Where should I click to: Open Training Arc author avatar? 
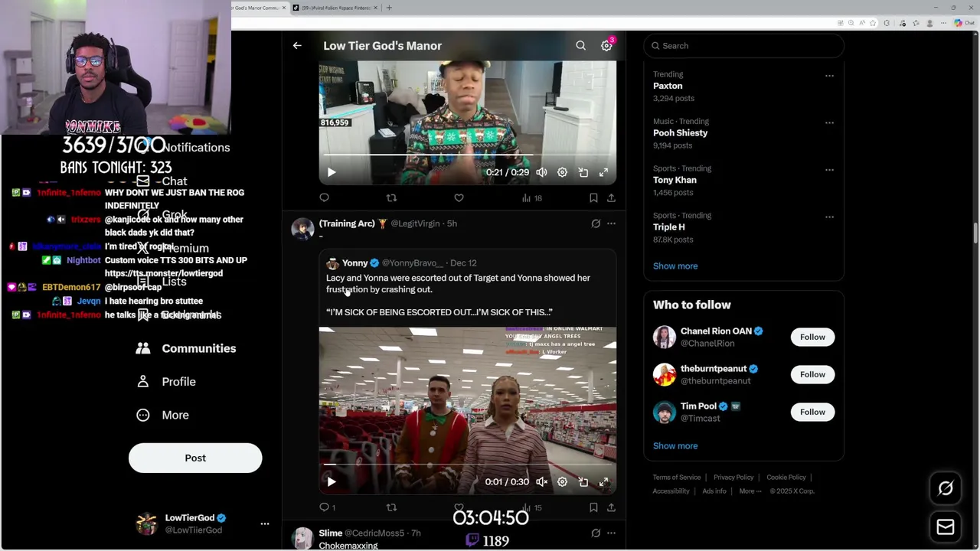click(x=302, y=229)
